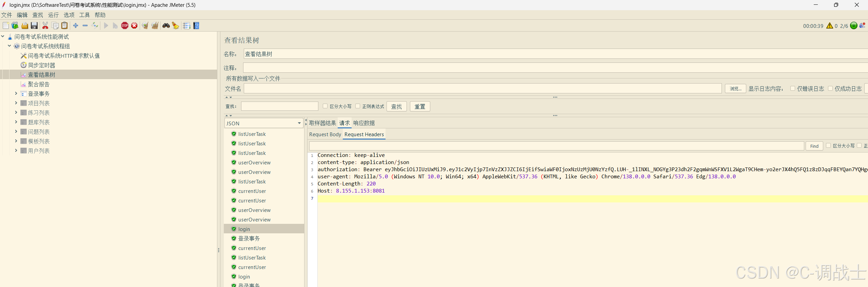Open the Templates icon in toolbar
The width and height of the screenshot is (868, 287).
tap(15, 25)
